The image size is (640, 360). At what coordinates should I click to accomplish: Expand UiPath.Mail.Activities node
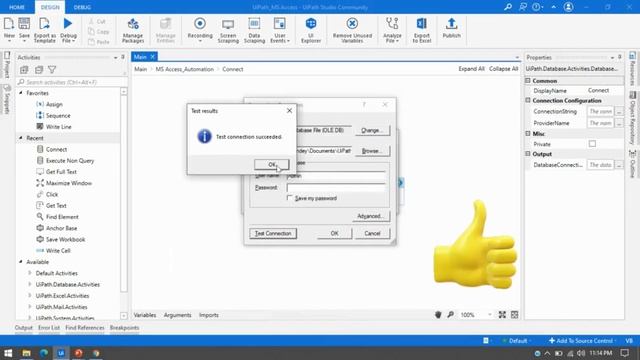click(x=30, y=307)
